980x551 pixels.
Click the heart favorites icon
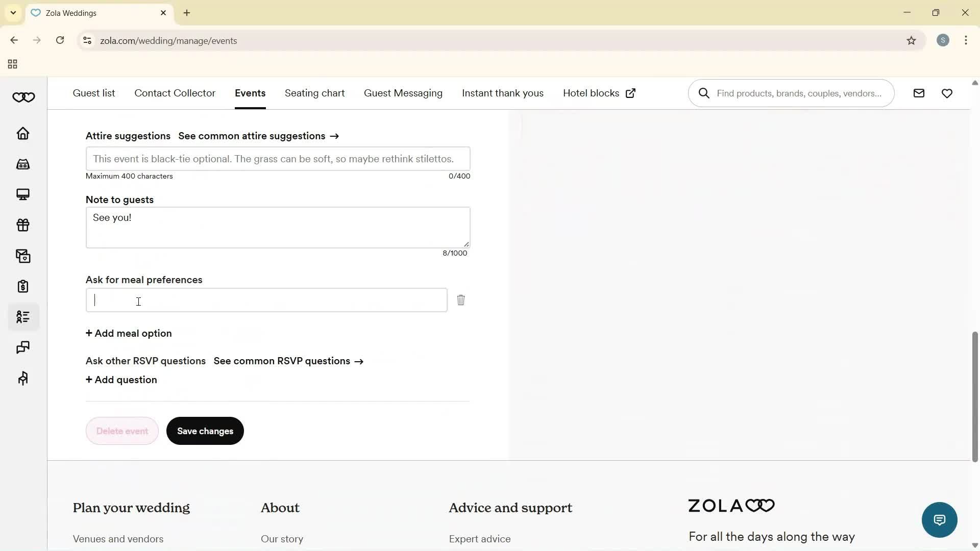pos(947,93)
